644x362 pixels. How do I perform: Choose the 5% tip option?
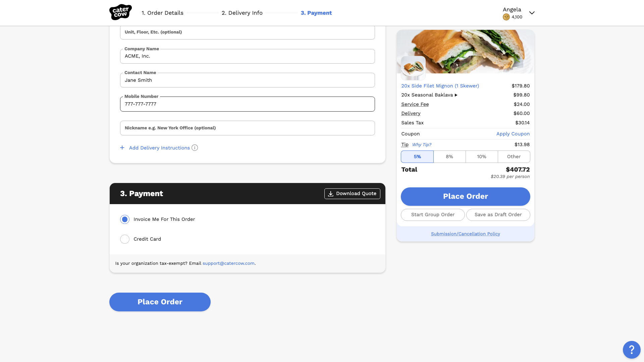point(417,157)
